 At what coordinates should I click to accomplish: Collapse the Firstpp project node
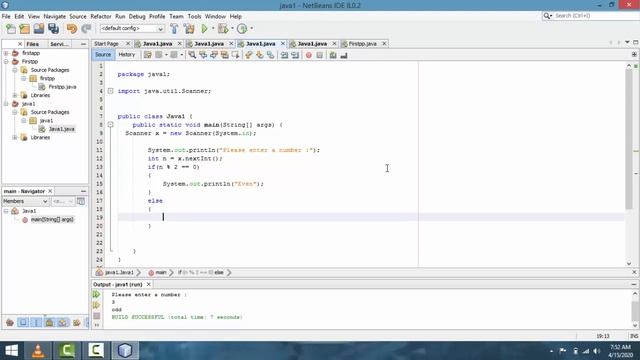6,62
